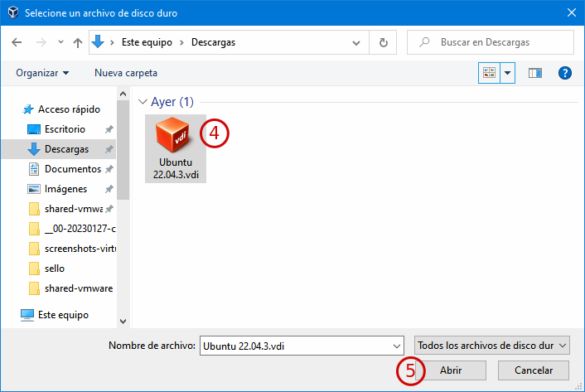Open Imágenes in the sidebar
This screenshot has height=392, width=585.
tap(65, 189)
